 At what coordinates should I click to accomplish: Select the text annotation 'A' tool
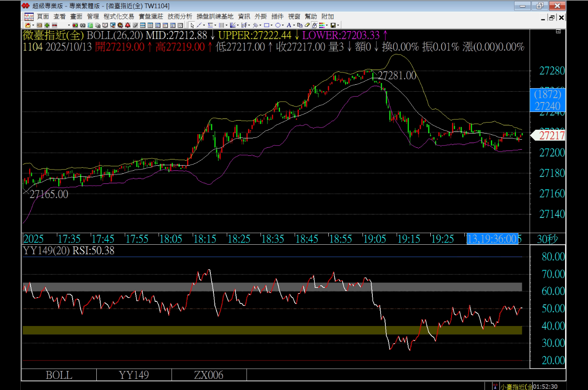point(289,25)
